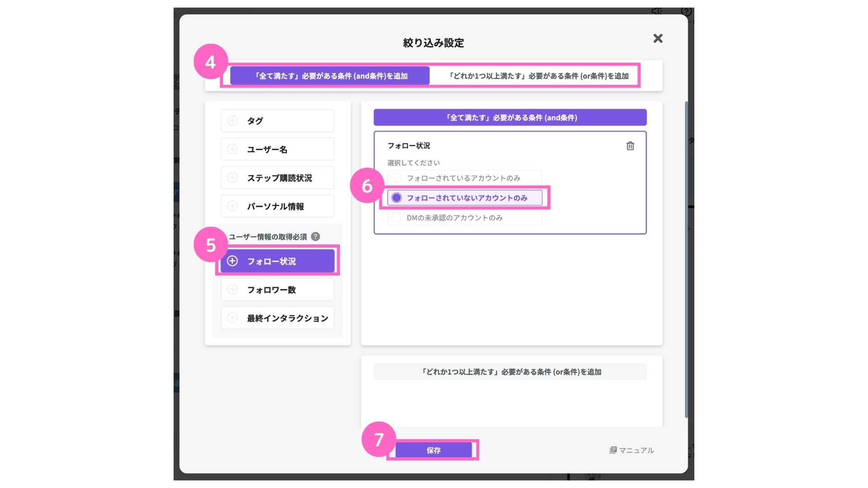Select フォローされていないアカウントのみ radio option
The image size is (868, 488).
click(x=396, y=198)
